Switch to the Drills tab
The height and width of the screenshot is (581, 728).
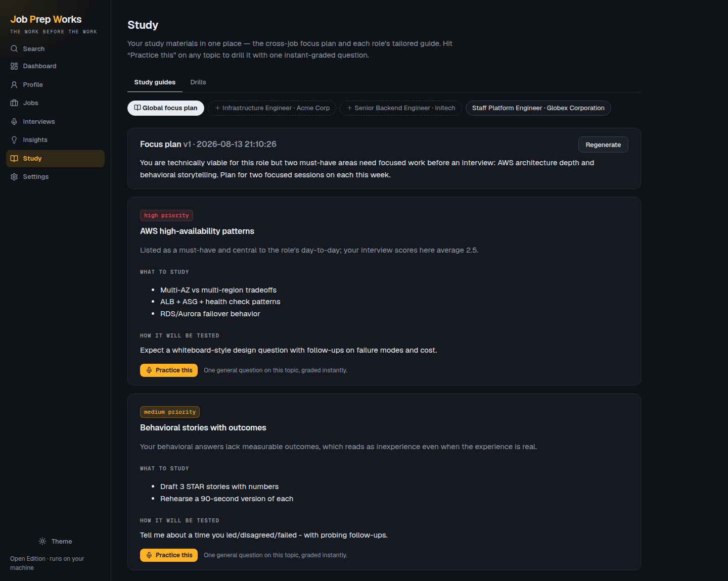pyautogui.click(x=198, y=82)
